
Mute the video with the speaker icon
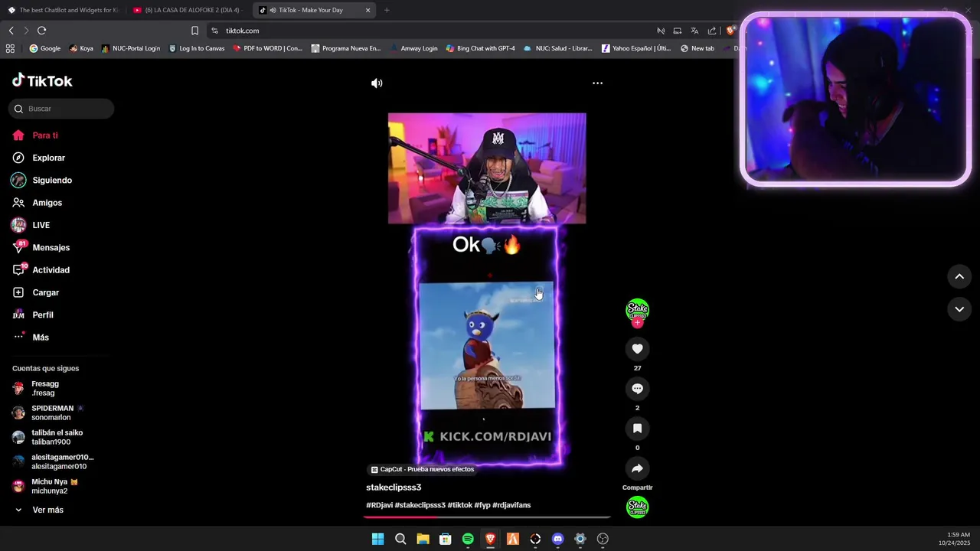tap(377, 83)
